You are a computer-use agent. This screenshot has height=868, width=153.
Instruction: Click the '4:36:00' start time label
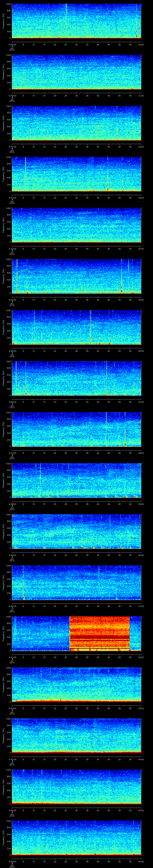pos(12,402)
